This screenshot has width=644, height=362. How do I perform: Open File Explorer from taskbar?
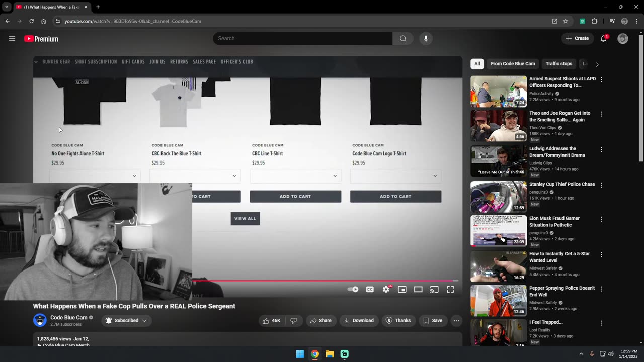(x=330, y=354)
